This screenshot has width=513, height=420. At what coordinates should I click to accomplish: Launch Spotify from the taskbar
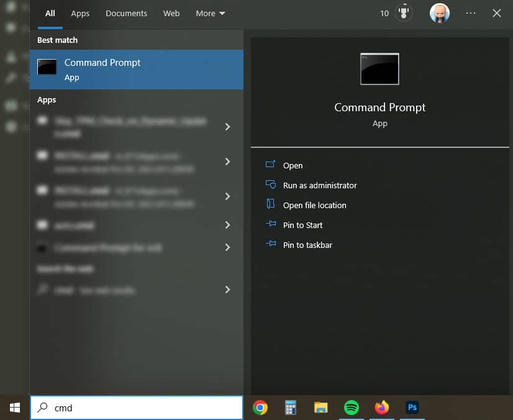(x=351, y=408)
